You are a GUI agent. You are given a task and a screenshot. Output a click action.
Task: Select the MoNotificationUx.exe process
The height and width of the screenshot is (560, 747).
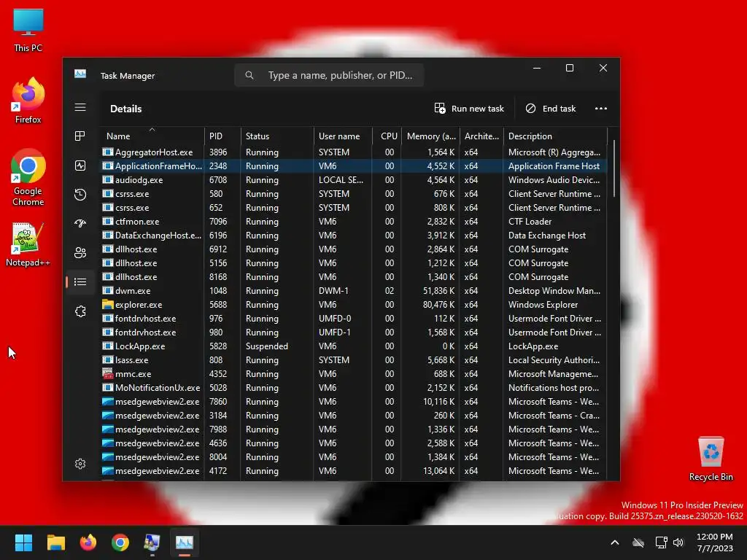(354, 388)
